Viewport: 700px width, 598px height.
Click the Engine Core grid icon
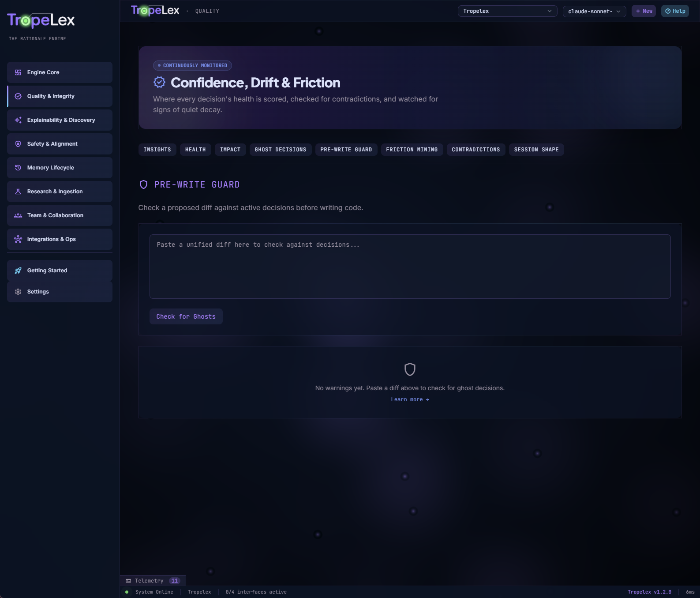point(18,72)
